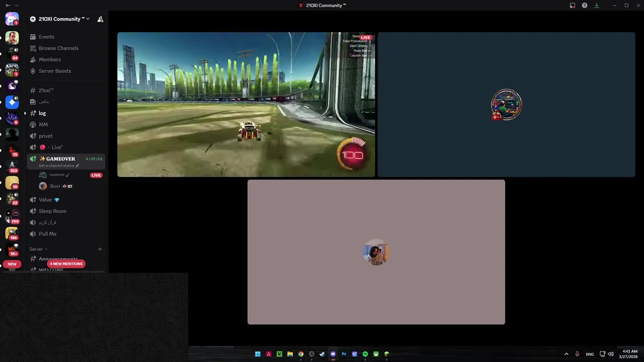Show hidden system tray icons

point(567,354)
